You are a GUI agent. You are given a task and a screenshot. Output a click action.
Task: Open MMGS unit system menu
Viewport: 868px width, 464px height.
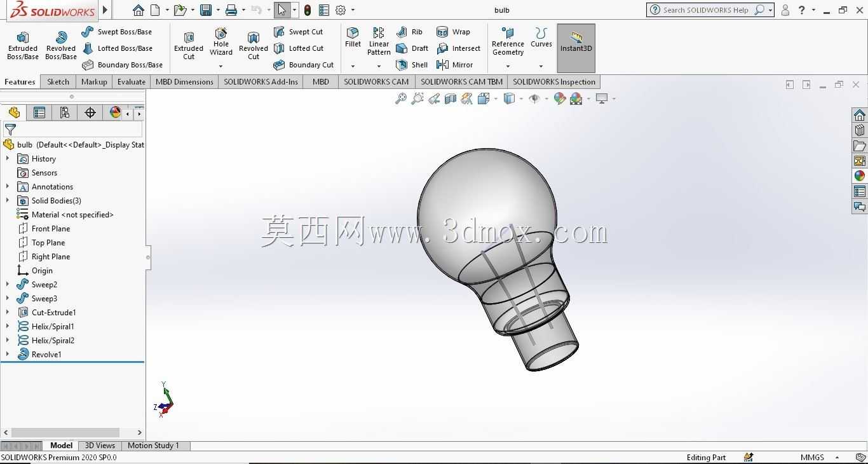coord(820,458)
